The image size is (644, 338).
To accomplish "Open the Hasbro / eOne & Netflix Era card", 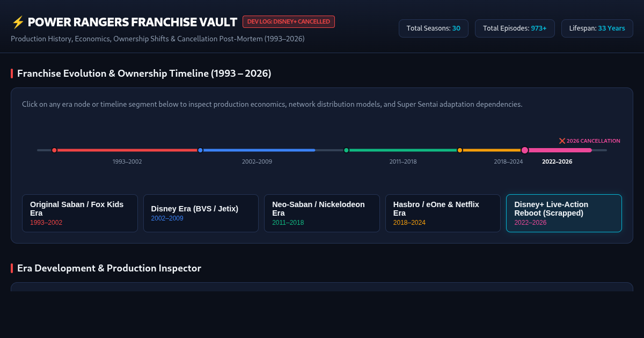I will [443, 213].
